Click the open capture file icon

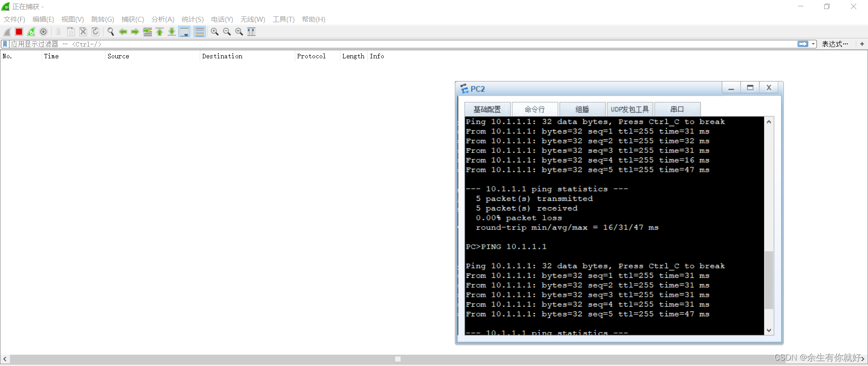59,32
